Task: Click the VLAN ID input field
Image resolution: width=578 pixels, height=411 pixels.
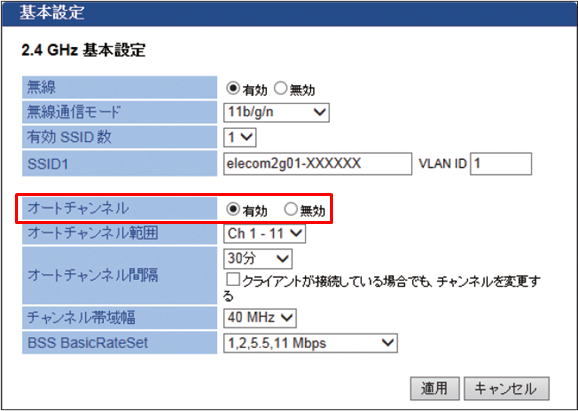Action: pos(501,164)
